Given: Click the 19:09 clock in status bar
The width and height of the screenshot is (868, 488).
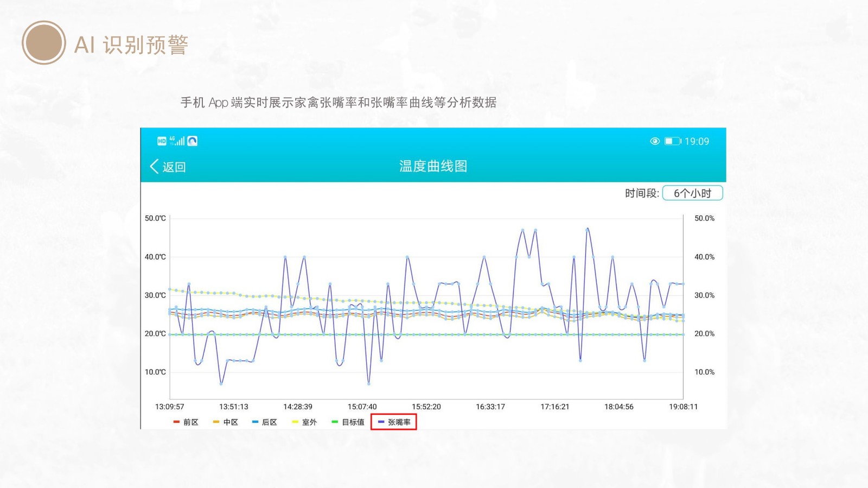Looking at the screenshot, I should coord(697,142).
